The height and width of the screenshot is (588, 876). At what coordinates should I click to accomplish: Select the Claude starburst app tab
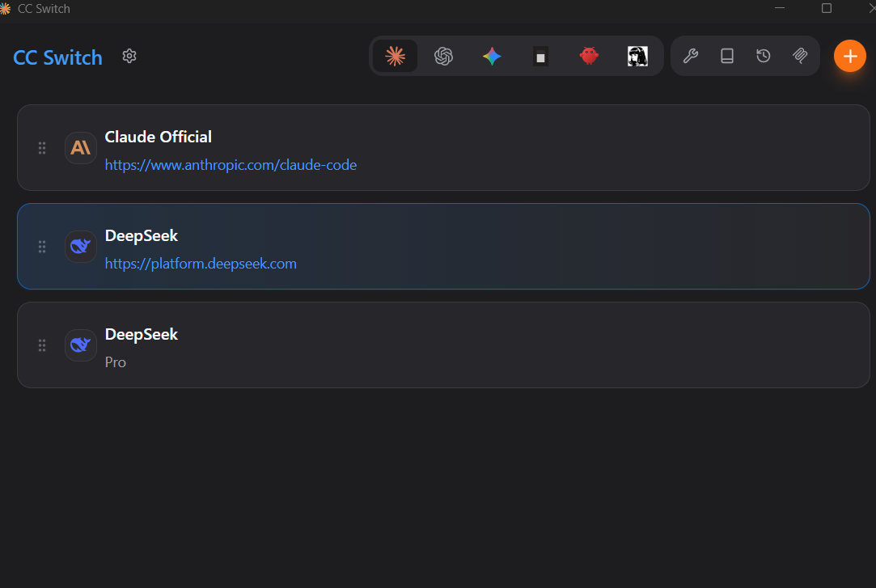click(395, 56)
